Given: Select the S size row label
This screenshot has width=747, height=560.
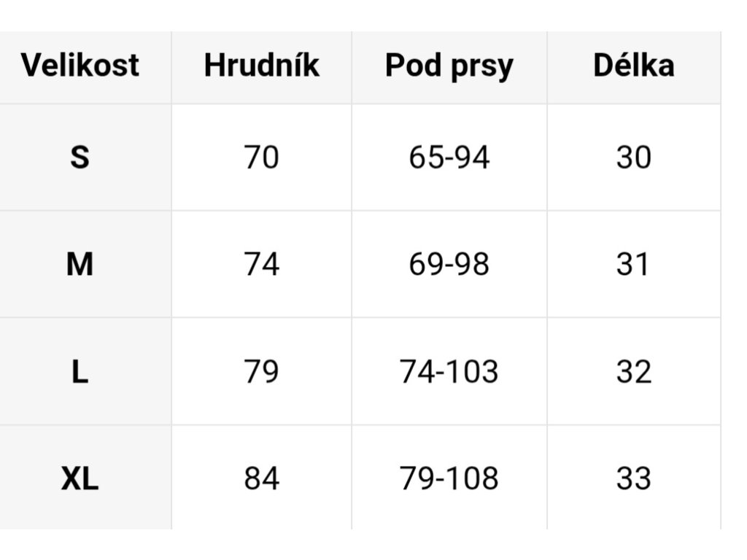Looking at the screenshot, I should click(x=80, y=157).
